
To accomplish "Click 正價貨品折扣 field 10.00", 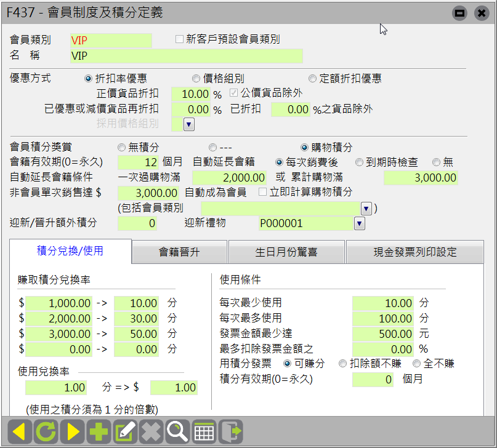I will [191, 94].
